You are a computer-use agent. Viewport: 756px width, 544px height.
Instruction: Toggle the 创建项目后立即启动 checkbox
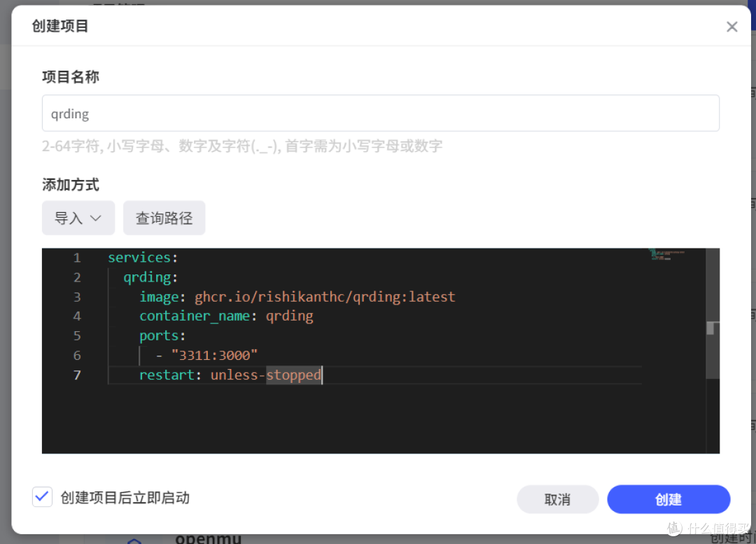(x=42, y=496)
